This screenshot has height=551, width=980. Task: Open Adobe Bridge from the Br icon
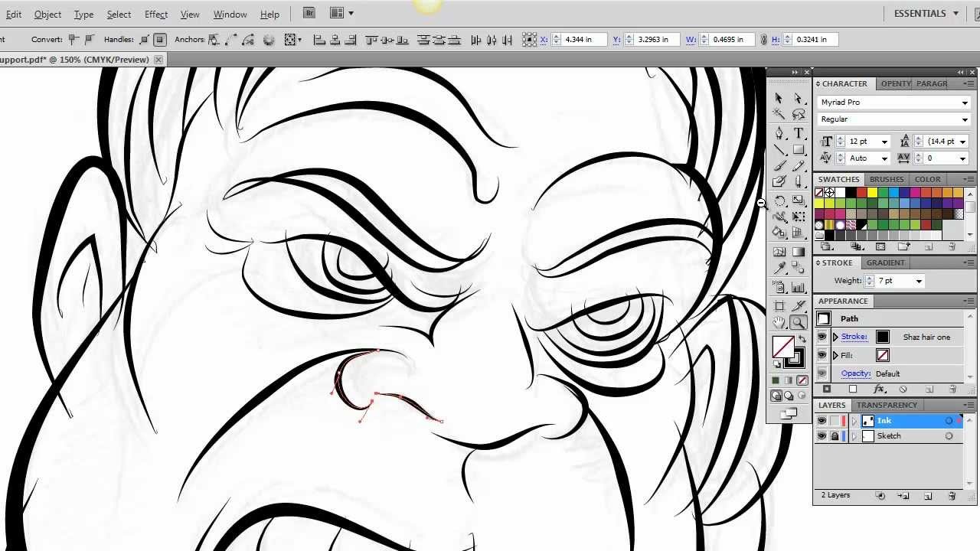(309, 13)
